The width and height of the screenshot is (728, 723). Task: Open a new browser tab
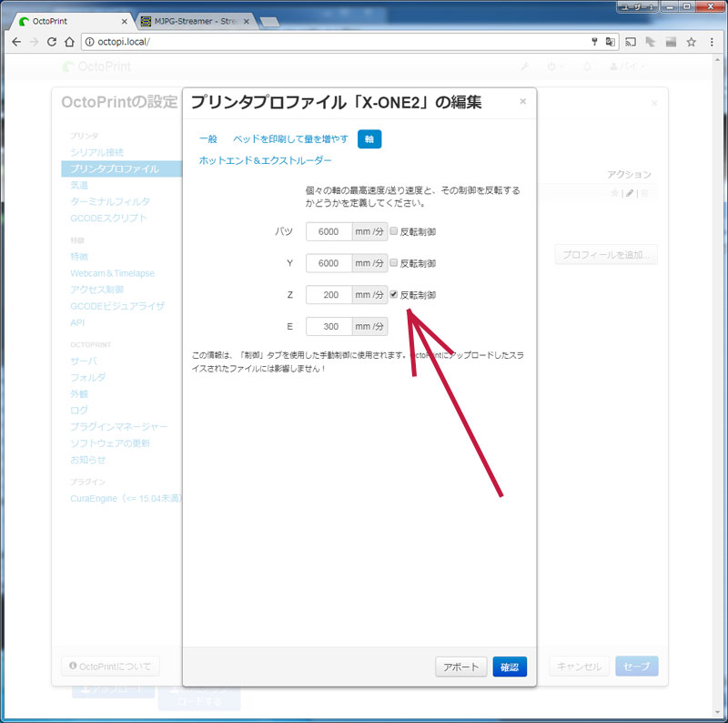click(269, 22)
